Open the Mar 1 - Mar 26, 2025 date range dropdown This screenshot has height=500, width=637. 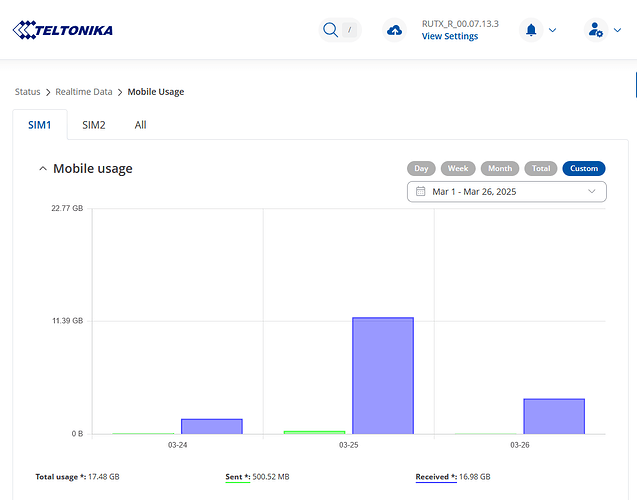point(507,192)
